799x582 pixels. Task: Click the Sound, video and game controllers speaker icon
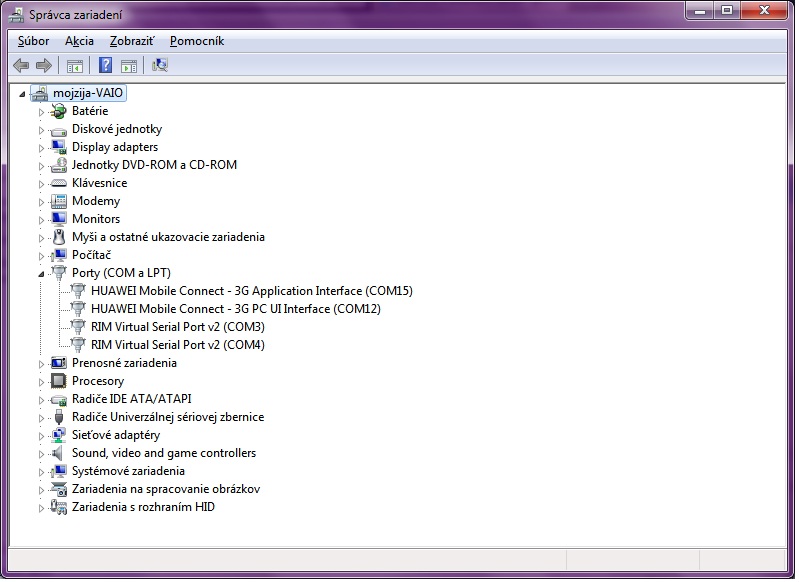(59, 453)
